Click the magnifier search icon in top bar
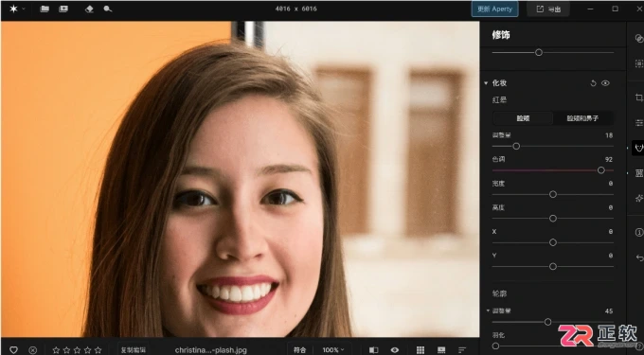Image resolution: width=644 pixels, height=355 pixels. pos(108,9)
